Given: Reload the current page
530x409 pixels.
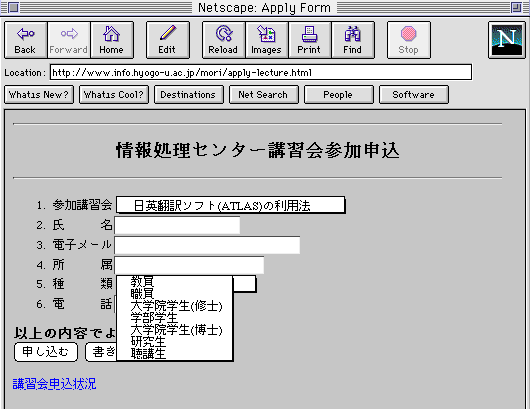Looking at the screenshot, I should (223, 40).
